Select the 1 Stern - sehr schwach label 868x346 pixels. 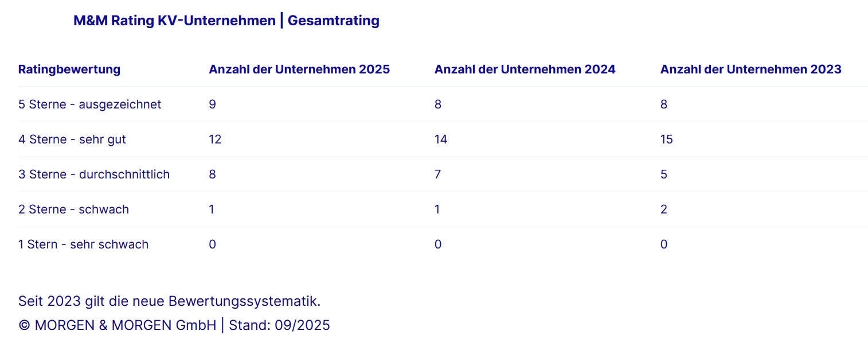pyautogui.click(x=83, y=244)
